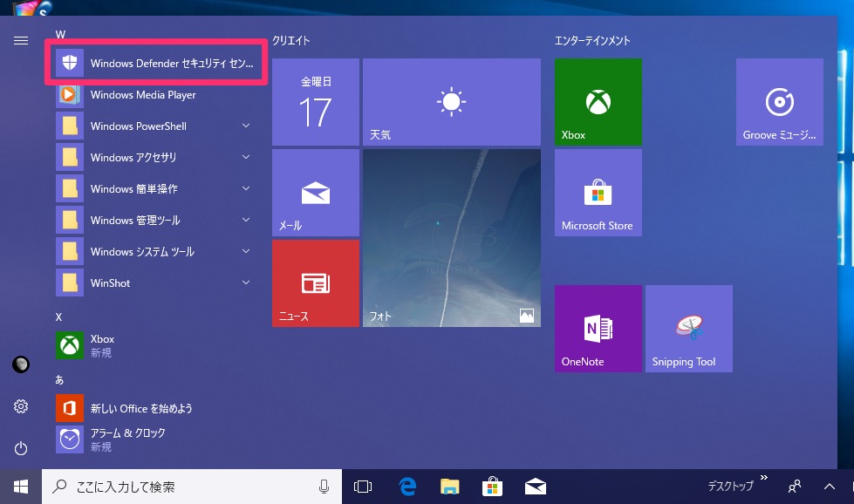Open the user account avatar
The image size is (854, 504).
click(x=21, y=364)
